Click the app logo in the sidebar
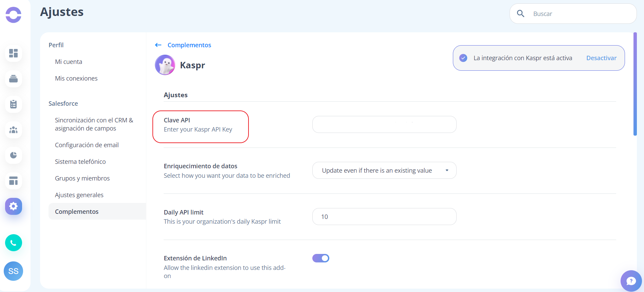This screenshot has width=644, height=292. point(14,15)
